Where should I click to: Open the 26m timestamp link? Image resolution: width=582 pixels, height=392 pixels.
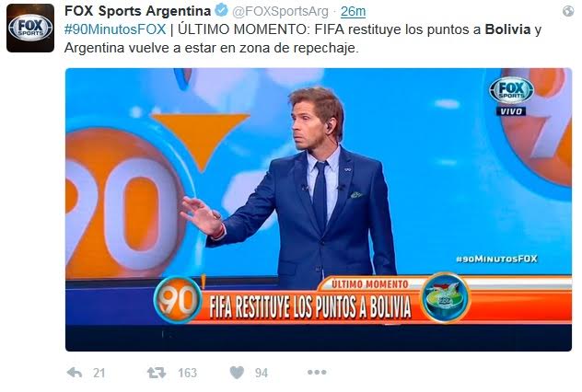pos(353,11)
